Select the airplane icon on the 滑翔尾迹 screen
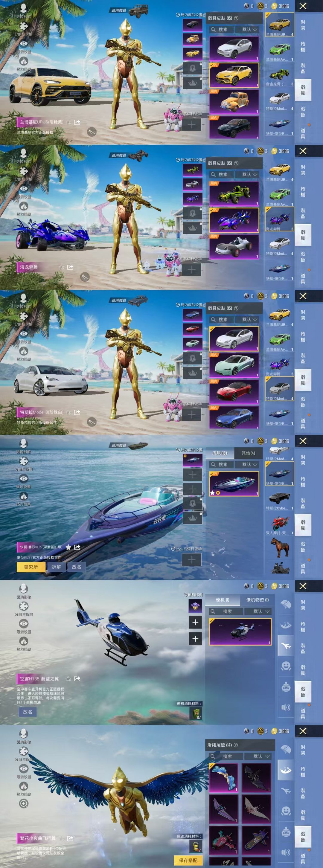 point(286,791)
